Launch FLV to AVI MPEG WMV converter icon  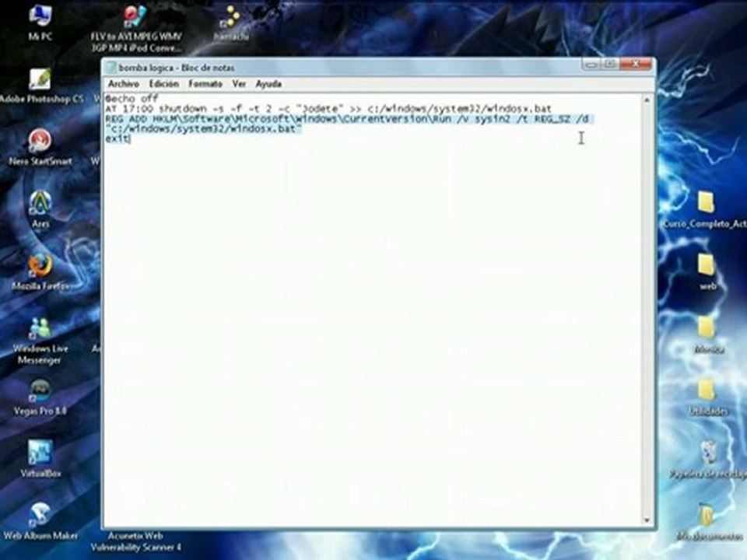point(135,28)
